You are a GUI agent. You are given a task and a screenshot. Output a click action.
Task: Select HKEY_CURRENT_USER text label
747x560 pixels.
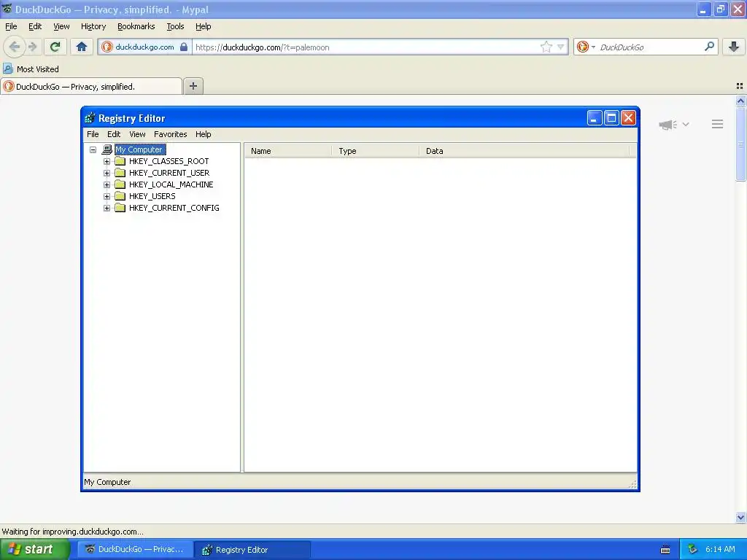point(169,173)
